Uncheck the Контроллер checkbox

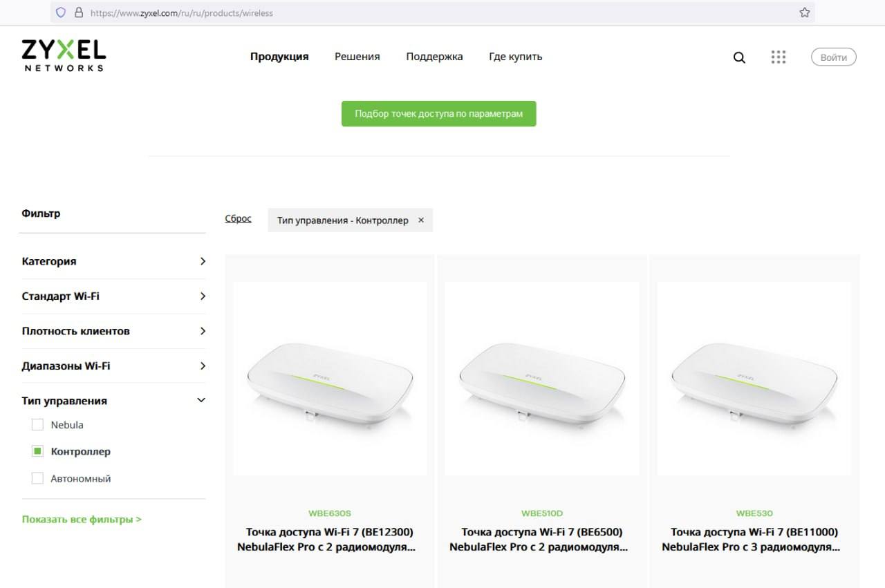coord(37,451)
